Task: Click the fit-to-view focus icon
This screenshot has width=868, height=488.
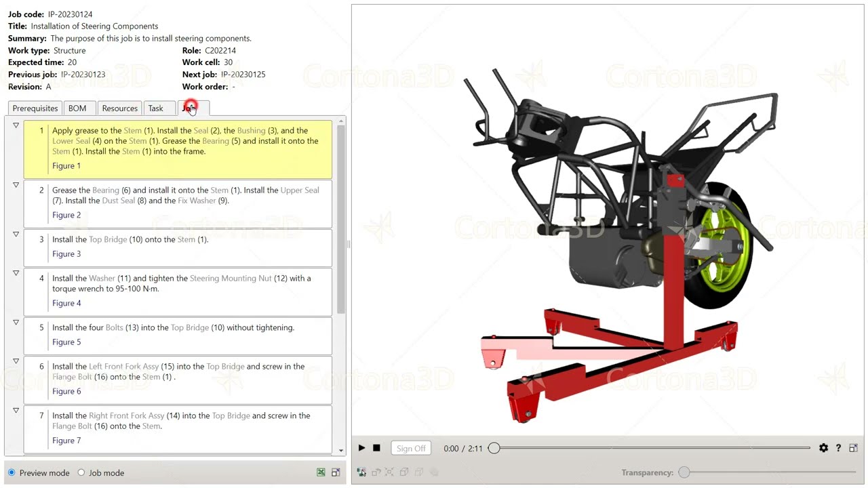Action: [x=390, y=472]
